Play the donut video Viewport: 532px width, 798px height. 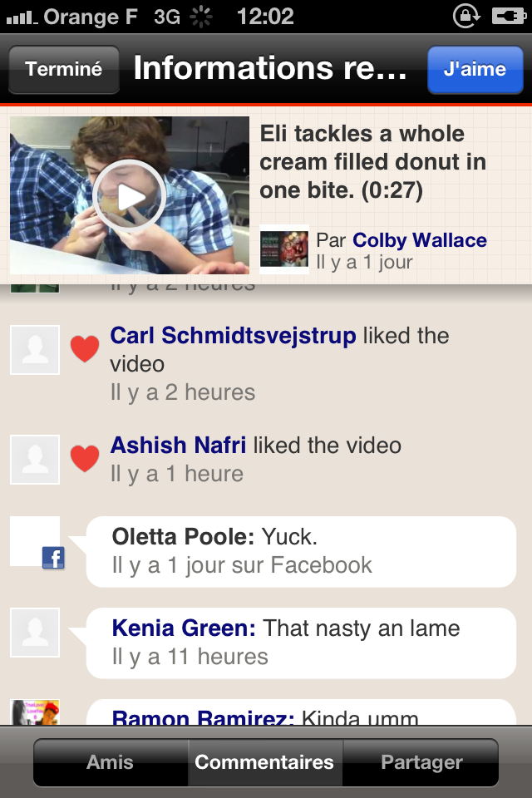tap(129, 196)
